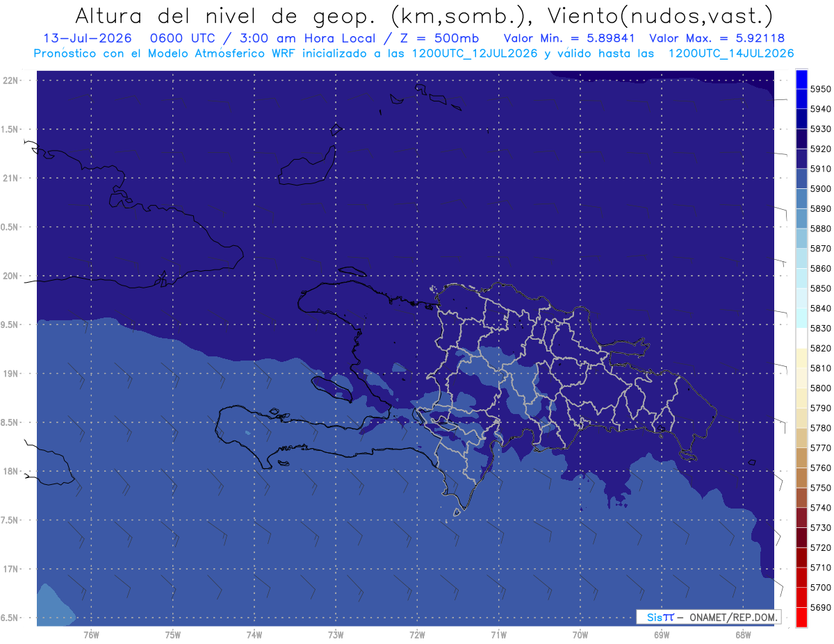Click the 74W longitude label
The width and height of the screenshot is (834, 644).
(254, 634)
